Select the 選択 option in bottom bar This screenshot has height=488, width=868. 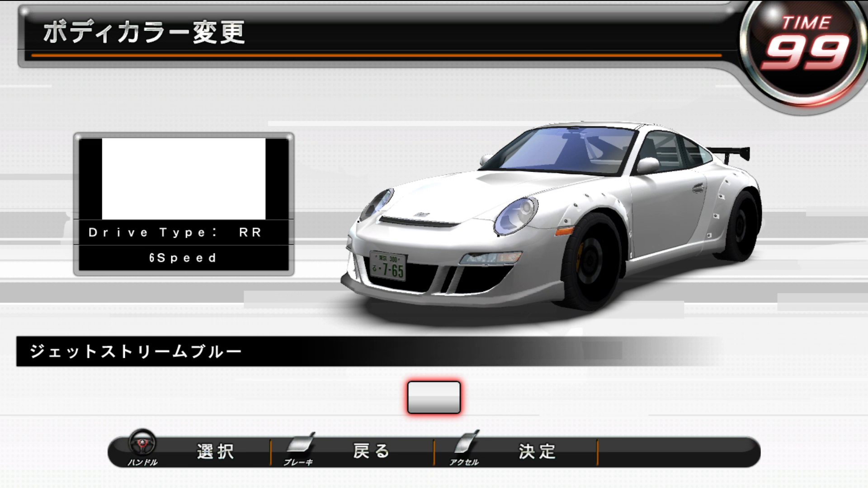(215, 451)
